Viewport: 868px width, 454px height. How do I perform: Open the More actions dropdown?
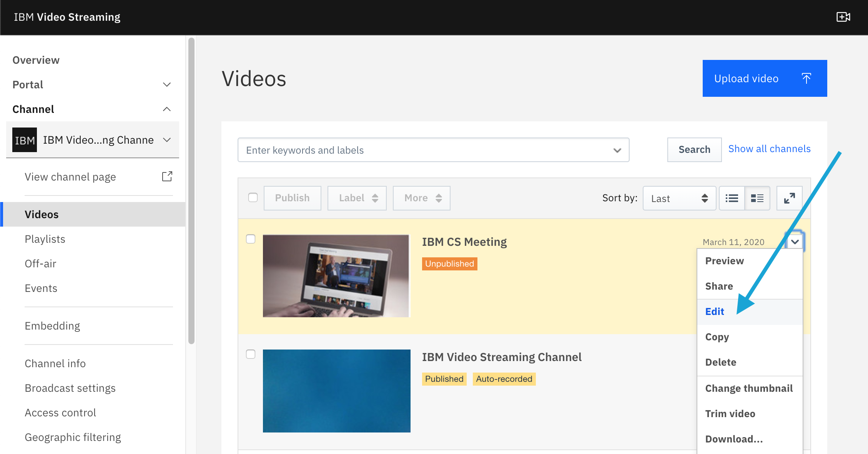point(422,198)
